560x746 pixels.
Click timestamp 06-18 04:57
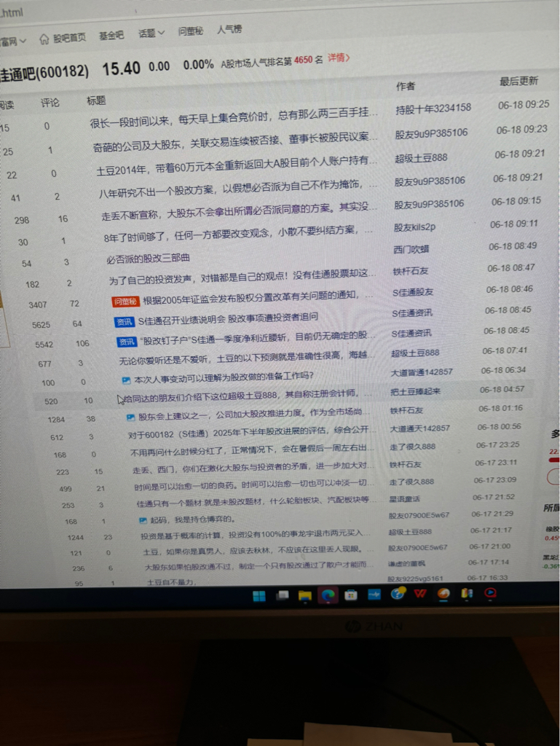point(502,390)
